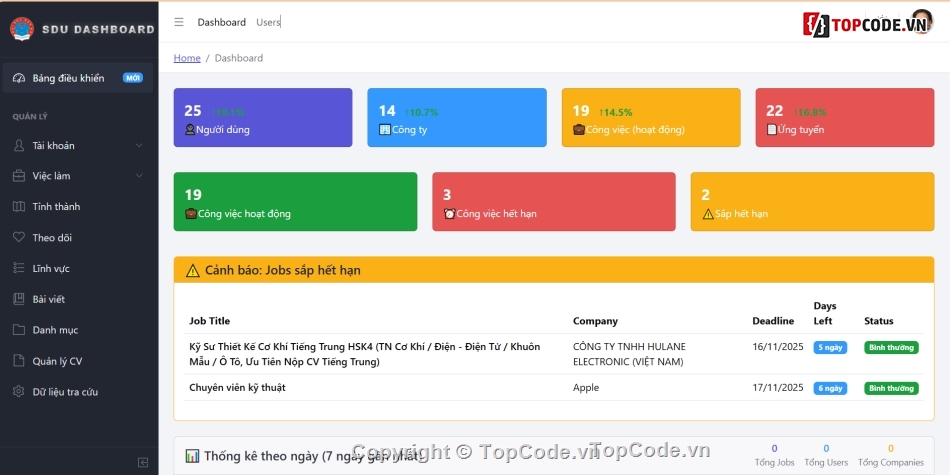This screenshot has height=475, width=950.
Task: Click the purple 25 Người dùng card
Action: (x=263, y=118)
